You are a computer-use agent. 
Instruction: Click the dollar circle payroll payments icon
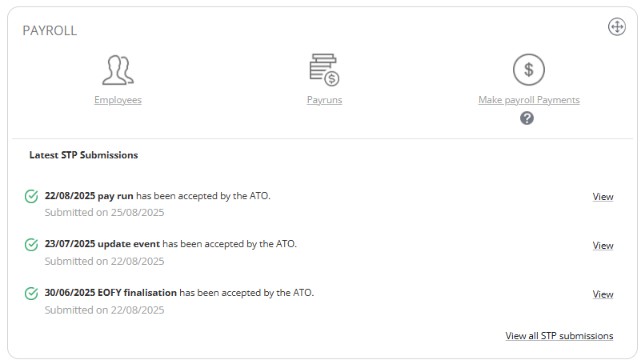point(529,70)
